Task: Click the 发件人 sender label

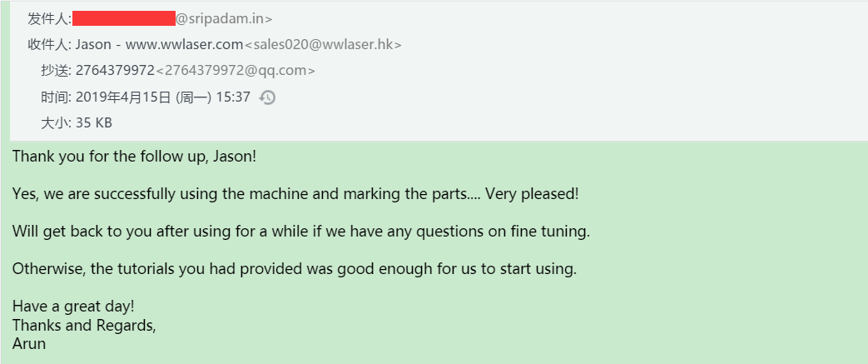Action: click(49, 19)
